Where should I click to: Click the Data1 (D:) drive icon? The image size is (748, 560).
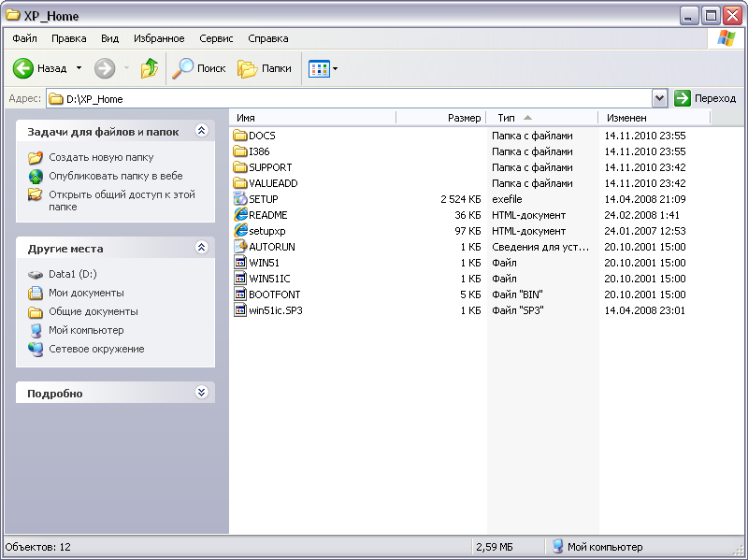pyautogui.click(x=36, y=274)
